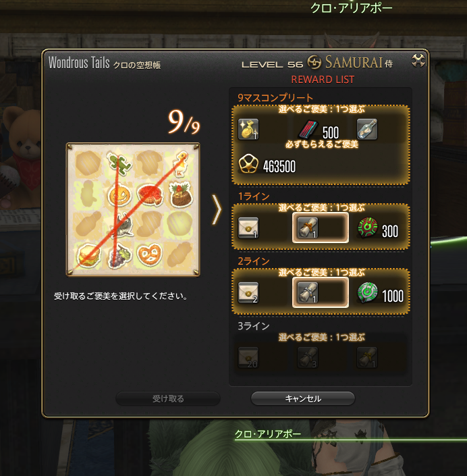This screenshot has width=467, height=476.
Task: Click the cactuar sticker on the board
Action: [x=119, y=163]
